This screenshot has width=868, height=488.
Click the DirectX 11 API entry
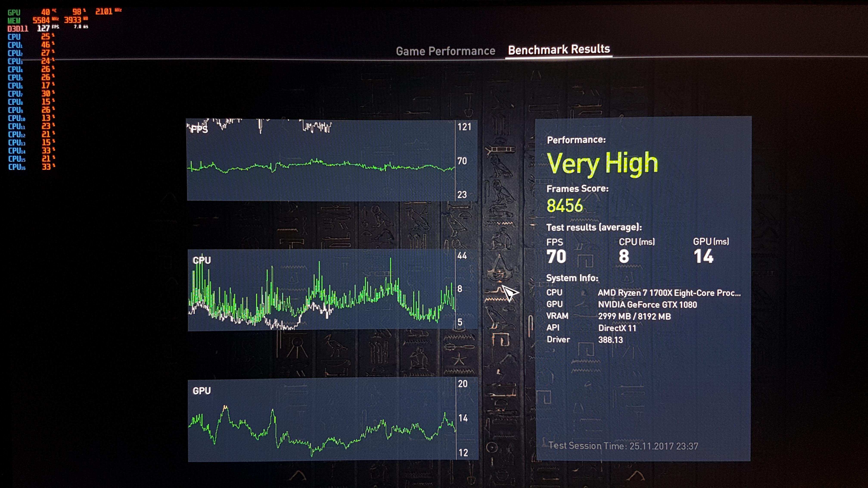click(617, 328)
